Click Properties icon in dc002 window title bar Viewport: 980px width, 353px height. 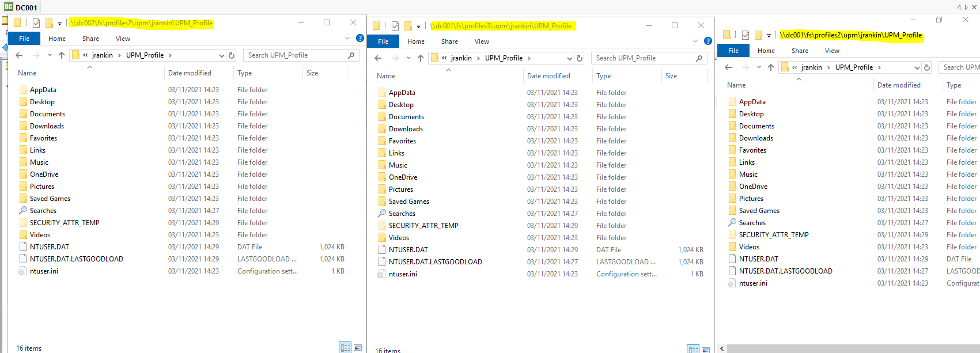coord(36,23)
